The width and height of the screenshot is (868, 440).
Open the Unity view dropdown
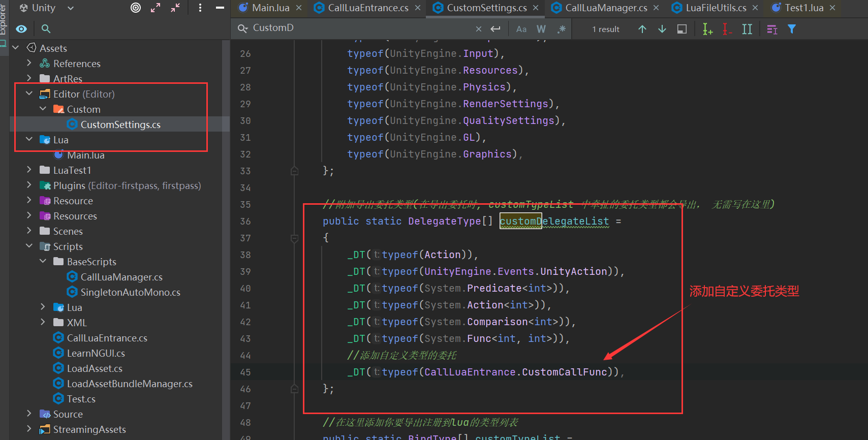coord(71,8)
